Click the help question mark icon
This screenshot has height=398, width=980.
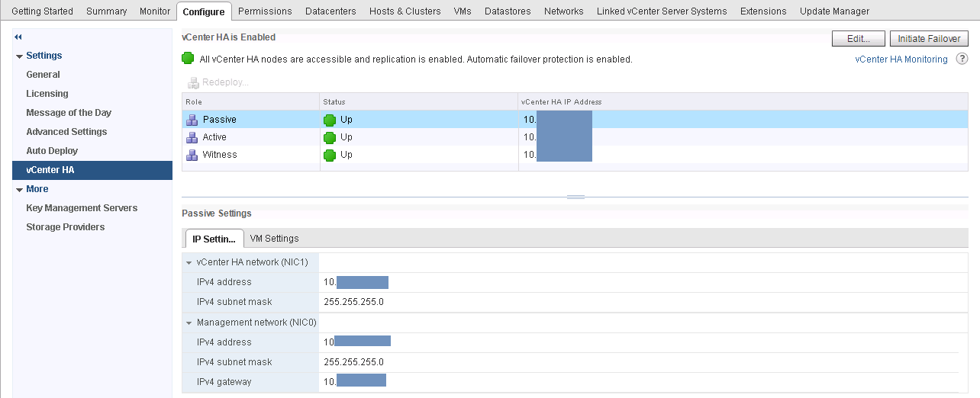(x=962, y=59)
